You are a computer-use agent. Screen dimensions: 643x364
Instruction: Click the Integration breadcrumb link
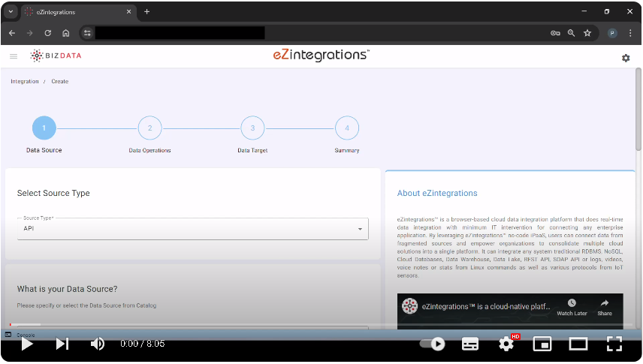click(25, 81)
